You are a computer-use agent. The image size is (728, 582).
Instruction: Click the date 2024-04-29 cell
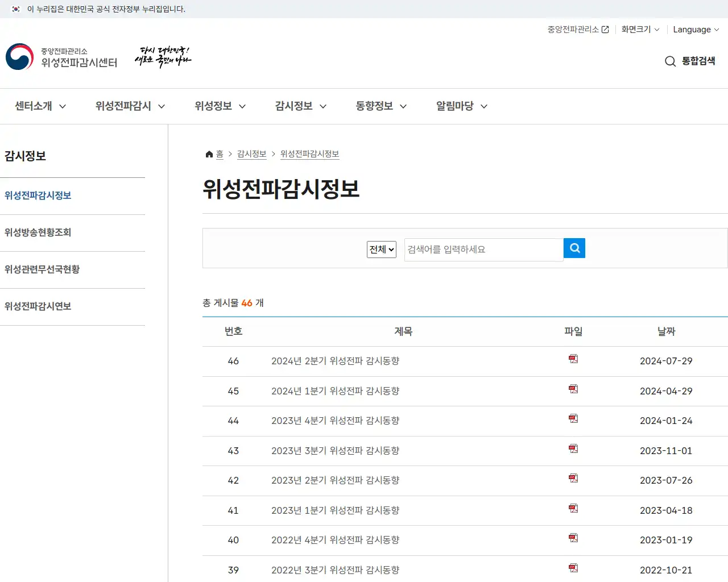(x=666, y=391)
